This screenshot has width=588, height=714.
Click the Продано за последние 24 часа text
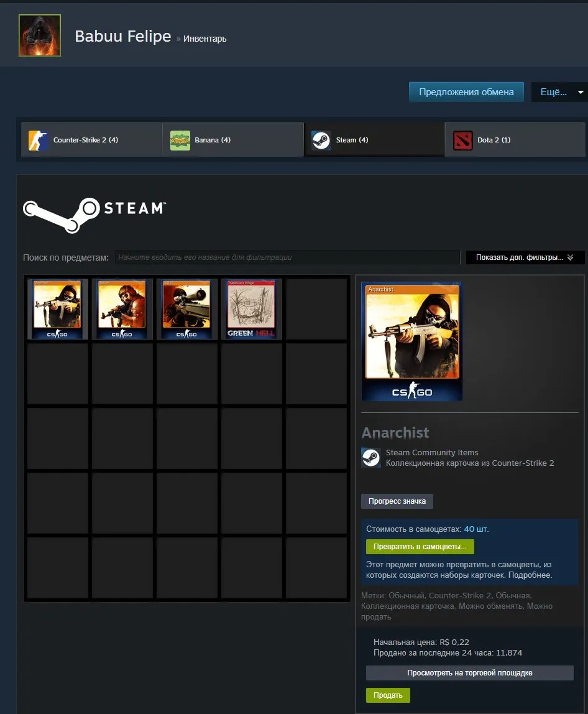[x=448, y=653]
